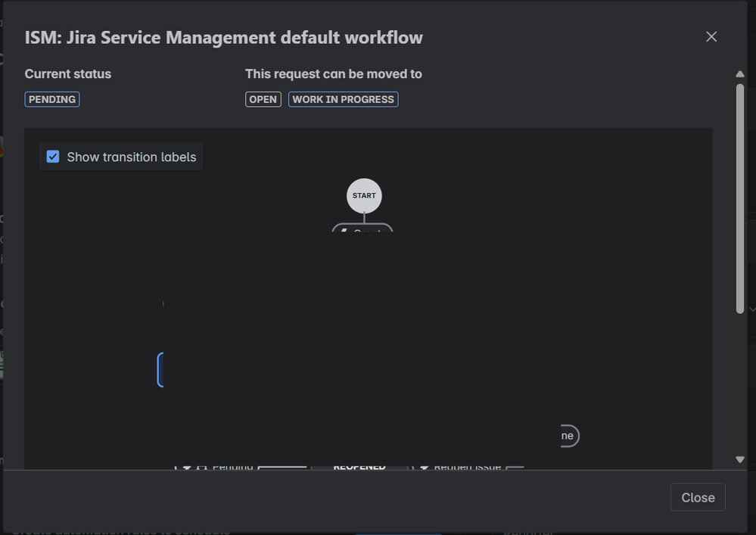Click the lightning icon on the Pending transition
Screen dimensions: 756x535
coord(187,466)
